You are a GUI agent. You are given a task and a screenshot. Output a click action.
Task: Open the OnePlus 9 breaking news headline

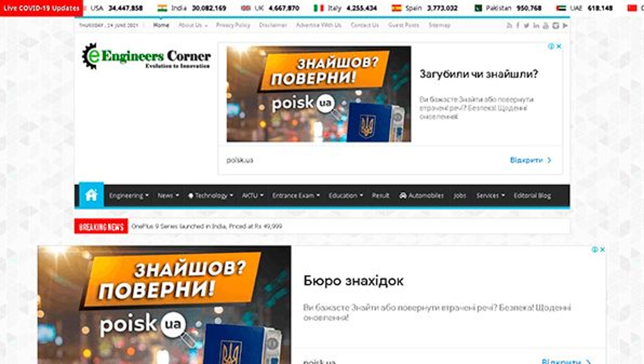tap(206, 226)
